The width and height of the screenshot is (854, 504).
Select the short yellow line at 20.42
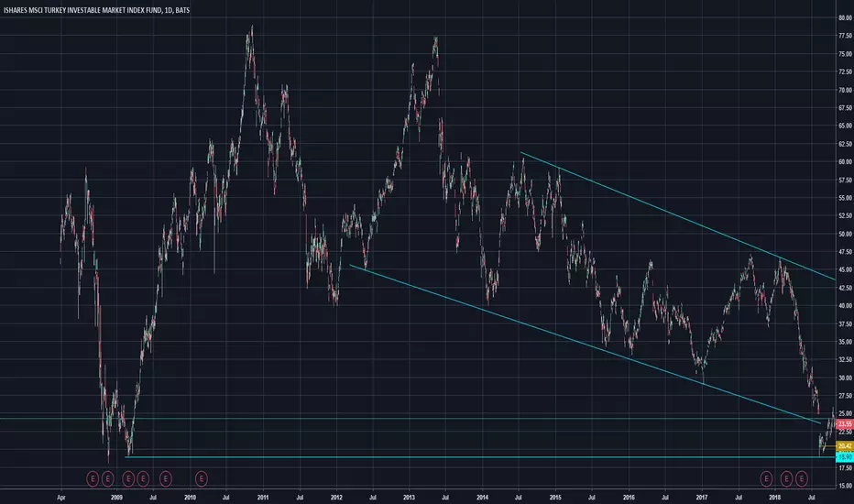tap(829, 447)
